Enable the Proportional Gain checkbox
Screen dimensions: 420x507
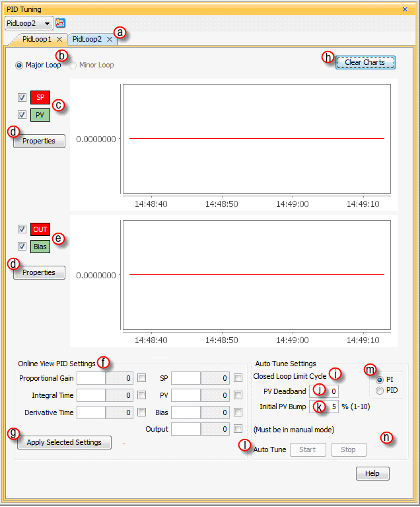(x=142, y=378)
